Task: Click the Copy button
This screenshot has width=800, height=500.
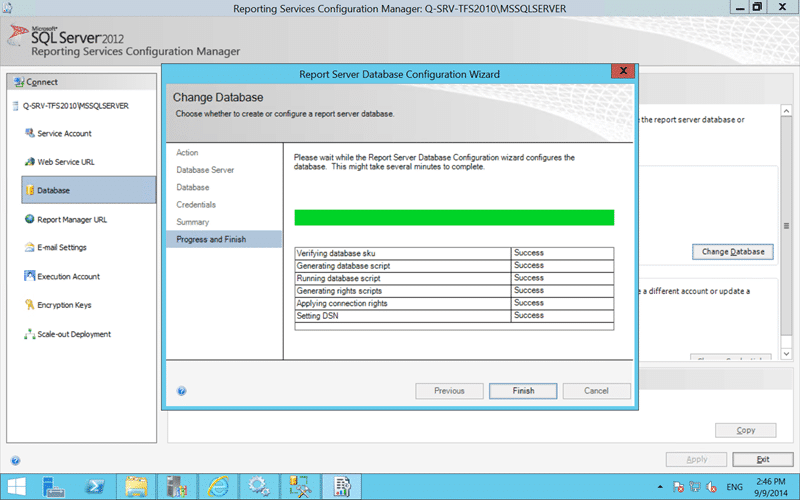Action: pyautogui.click(x=745, y=430)
